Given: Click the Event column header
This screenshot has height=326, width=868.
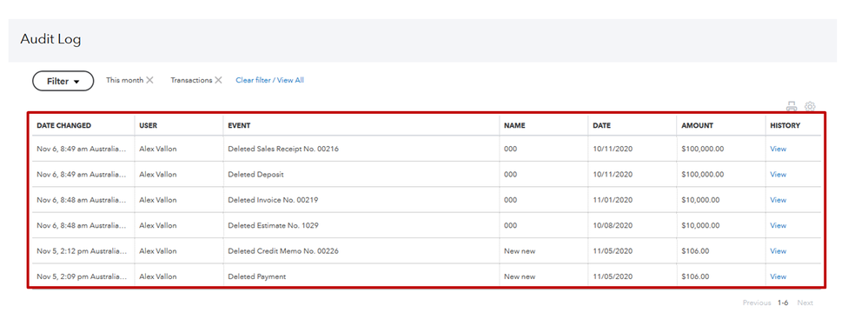Looking at the screenshot, I should point(239,126).
